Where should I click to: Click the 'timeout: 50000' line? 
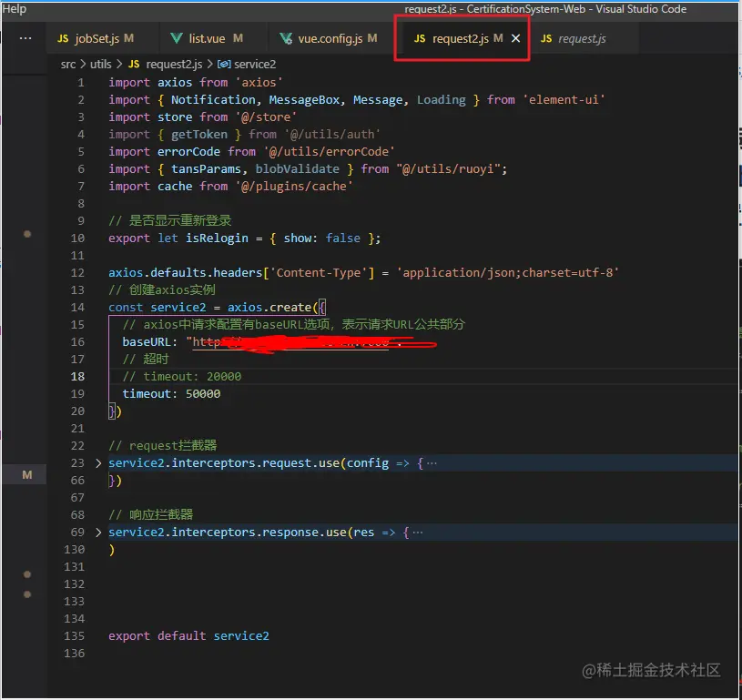[x=171, y=394]
